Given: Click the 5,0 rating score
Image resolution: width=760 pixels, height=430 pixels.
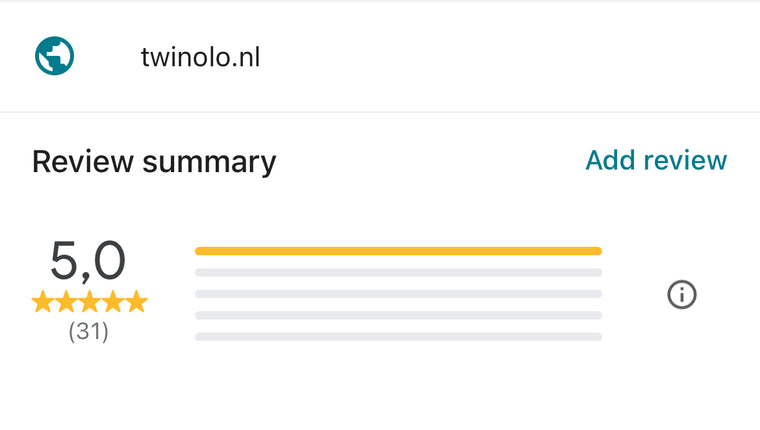Looking at the screenshot, I should coord(88,261).
